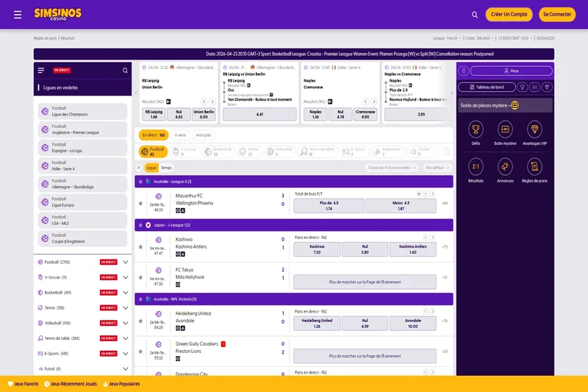Open the hamburger main menu

click(18, 15)
